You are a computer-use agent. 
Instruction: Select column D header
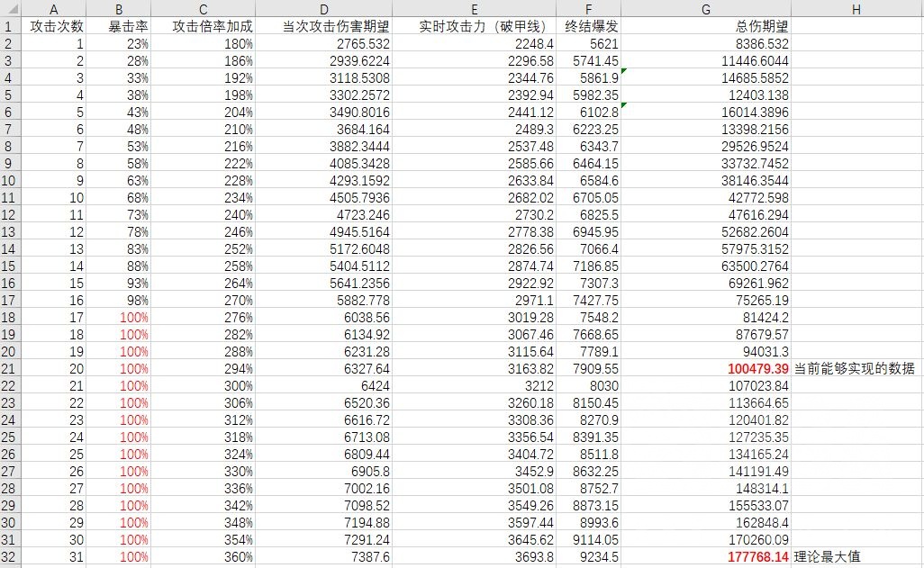coord(323,9)
